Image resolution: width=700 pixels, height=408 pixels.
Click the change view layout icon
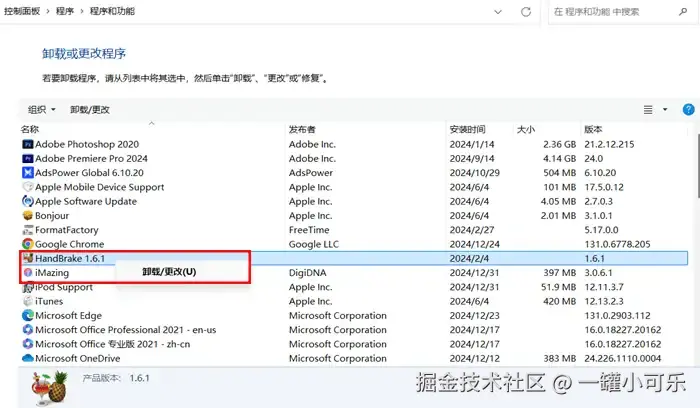point(648,109)
